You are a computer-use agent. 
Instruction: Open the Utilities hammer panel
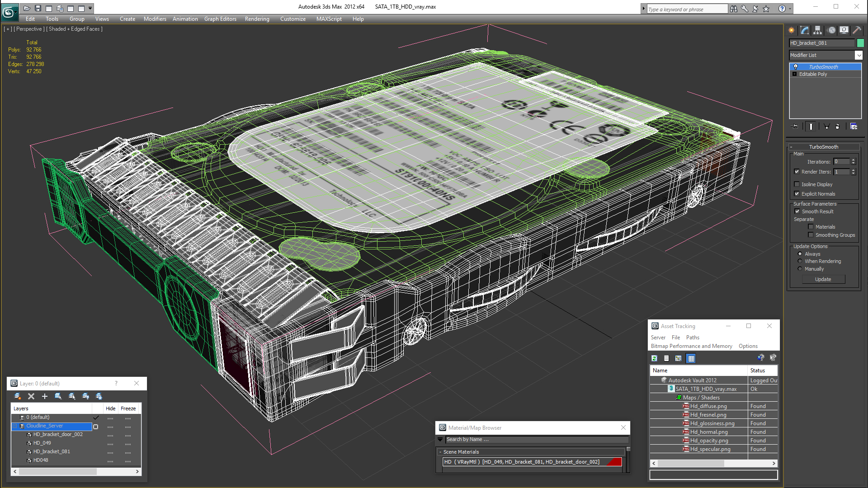coord(857,30)
